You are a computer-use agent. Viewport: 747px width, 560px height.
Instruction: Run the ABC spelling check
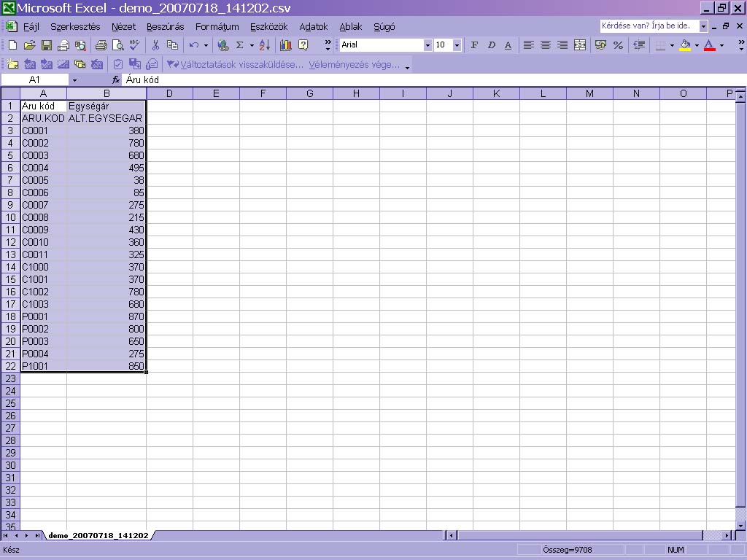(135, 45)
